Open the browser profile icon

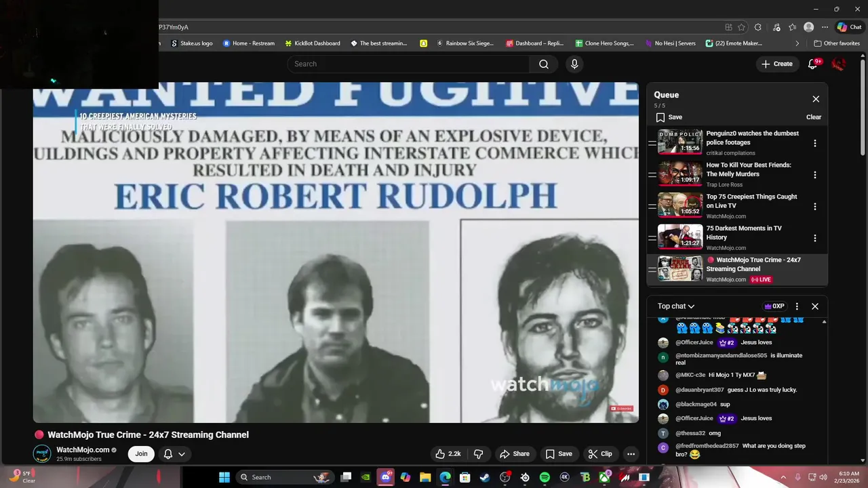pos(808,27)
